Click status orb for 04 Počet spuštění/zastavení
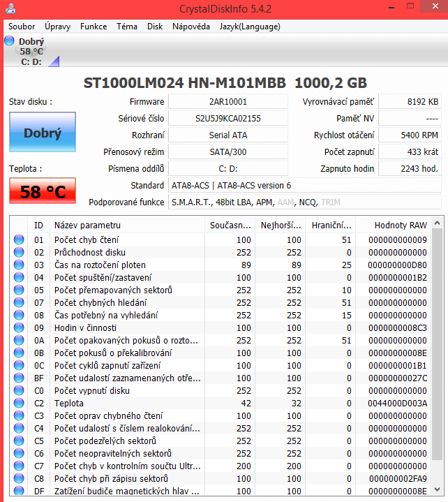The image size is (448, 502). 19,277
